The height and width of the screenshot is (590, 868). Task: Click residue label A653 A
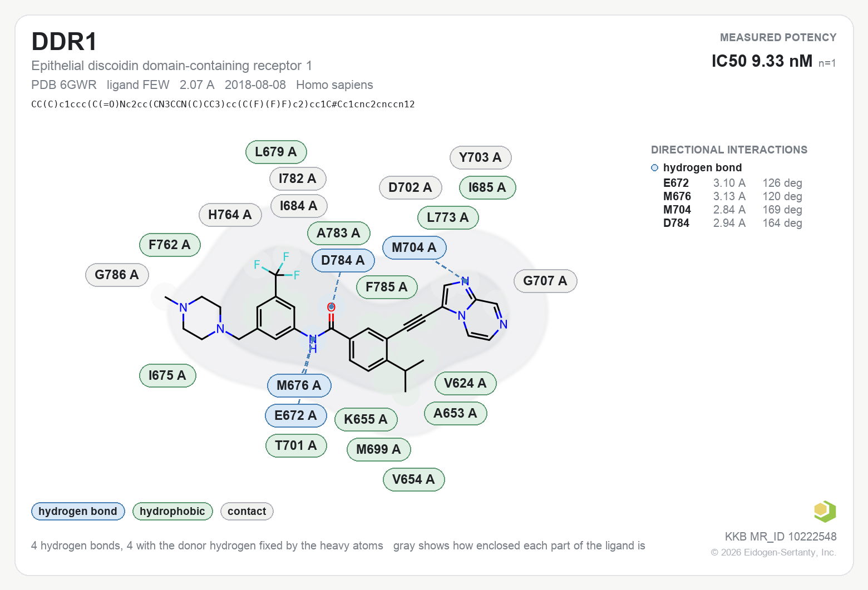pos(456,413)
